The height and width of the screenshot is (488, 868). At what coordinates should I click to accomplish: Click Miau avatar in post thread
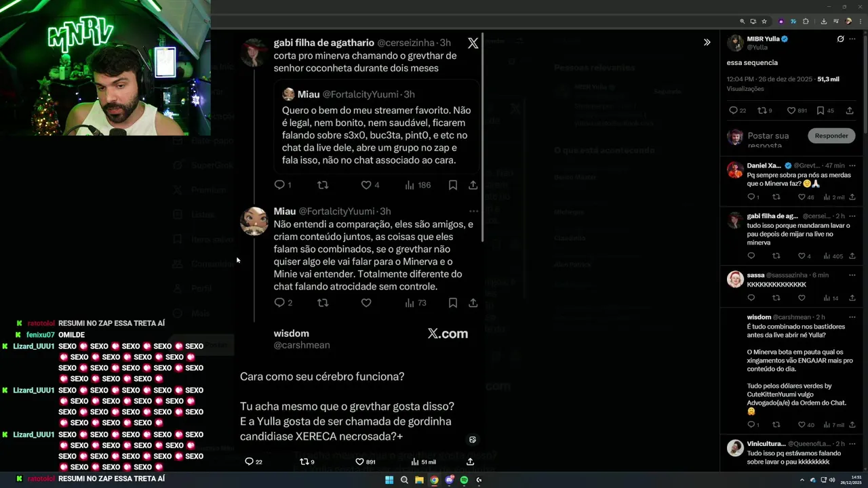point(254,221)
